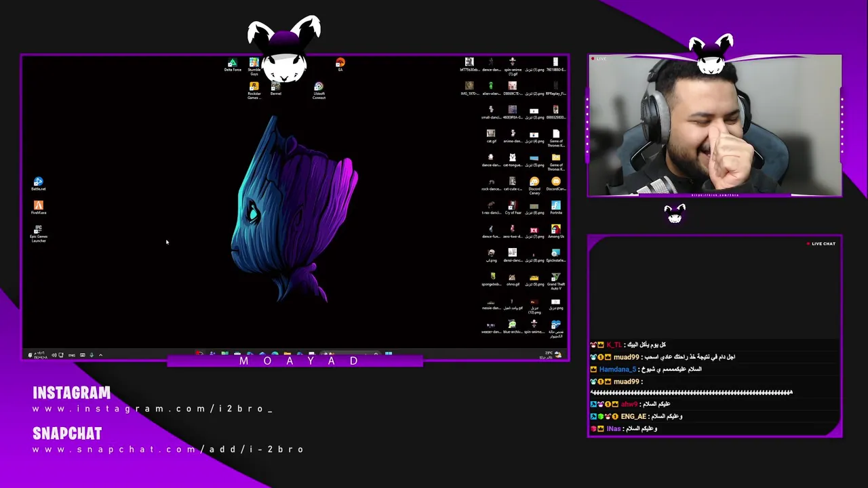
Task: Click chat username Hamdana_5
Action: pos(617,369)
